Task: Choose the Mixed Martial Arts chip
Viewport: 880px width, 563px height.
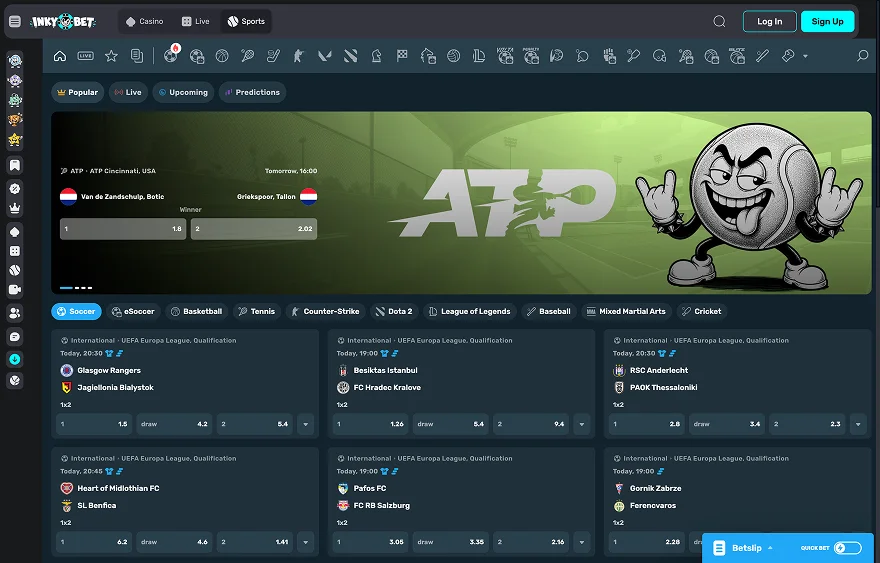Action: (626, 312)
